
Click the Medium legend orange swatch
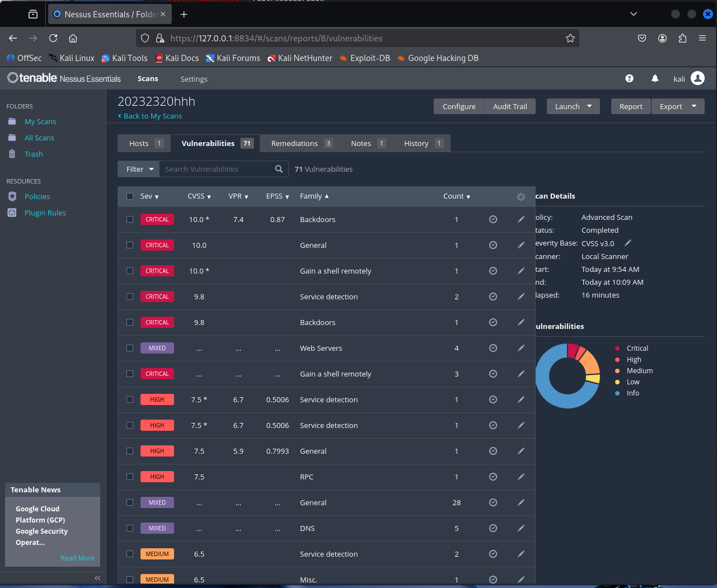pos(617,370)
